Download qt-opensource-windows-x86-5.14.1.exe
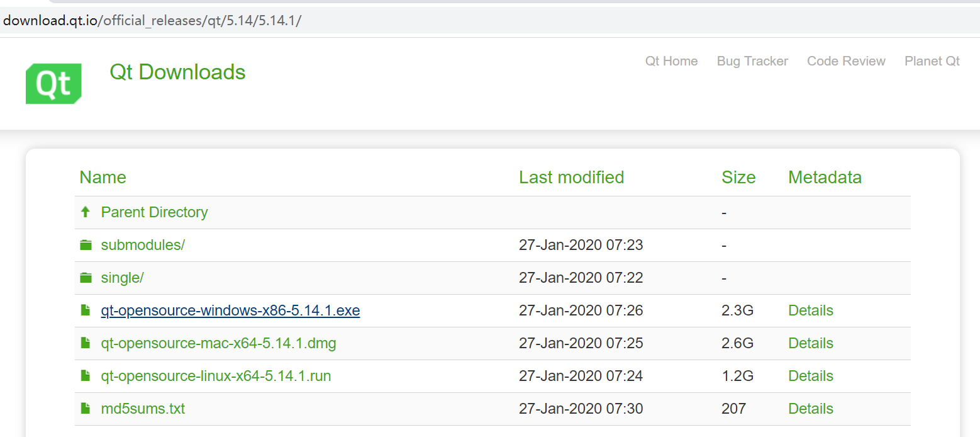The height and width of the screenshot is (437, 980). [x=230, y=310]
